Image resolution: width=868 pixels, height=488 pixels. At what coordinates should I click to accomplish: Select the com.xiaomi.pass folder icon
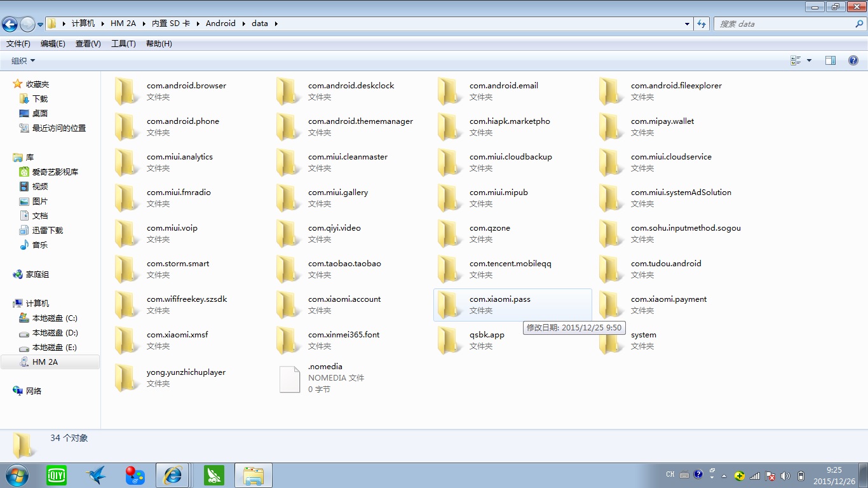point(450,304)
